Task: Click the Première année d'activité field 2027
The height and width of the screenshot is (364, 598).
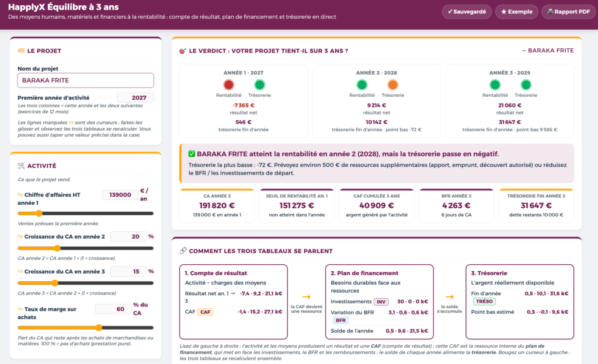Action: point(135,97)
